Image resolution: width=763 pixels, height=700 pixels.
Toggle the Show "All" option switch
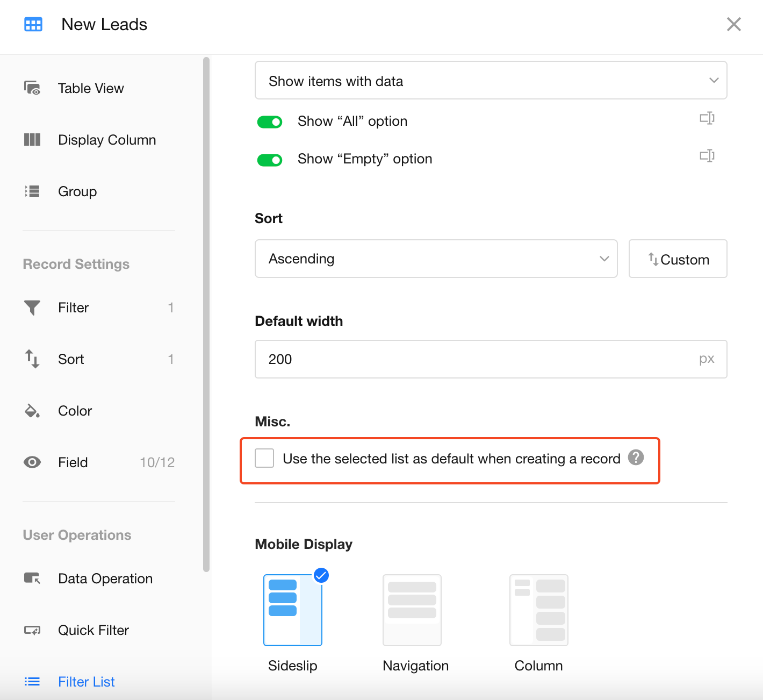coord(270,122)
